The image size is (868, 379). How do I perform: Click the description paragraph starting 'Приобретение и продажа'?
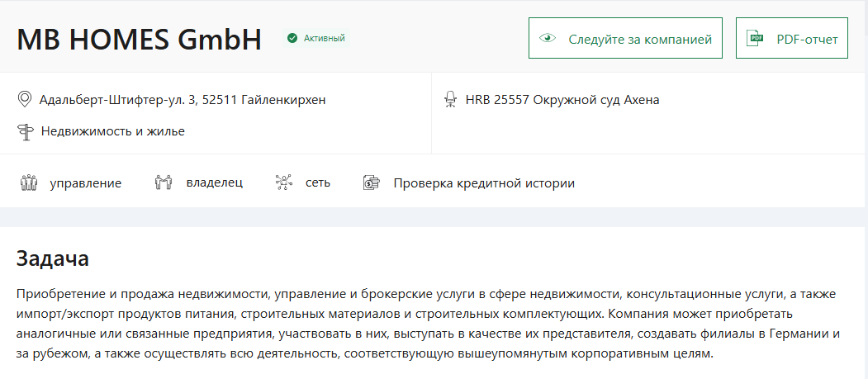pos(429,324)
